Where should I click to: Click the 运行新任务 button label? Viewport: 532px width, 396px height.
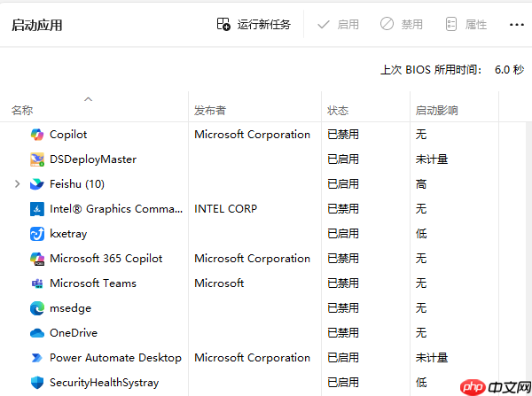click(x=264, y=25)
